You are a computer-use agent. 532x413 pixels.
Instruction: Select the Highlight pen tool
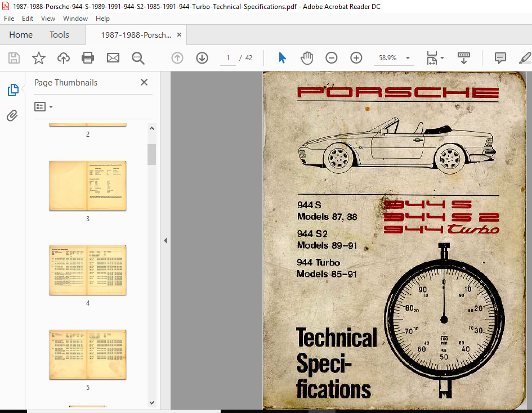coord(525,58)
